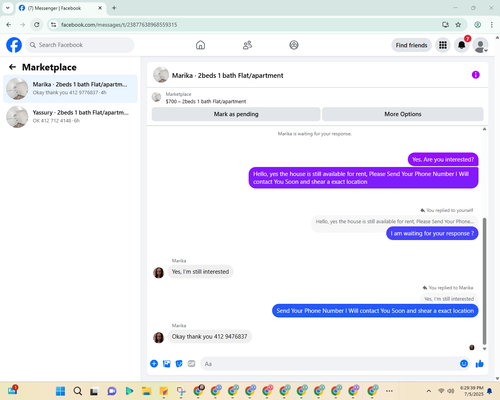Open Windows Start menu
500x400 pixels.
coord(60,391)
